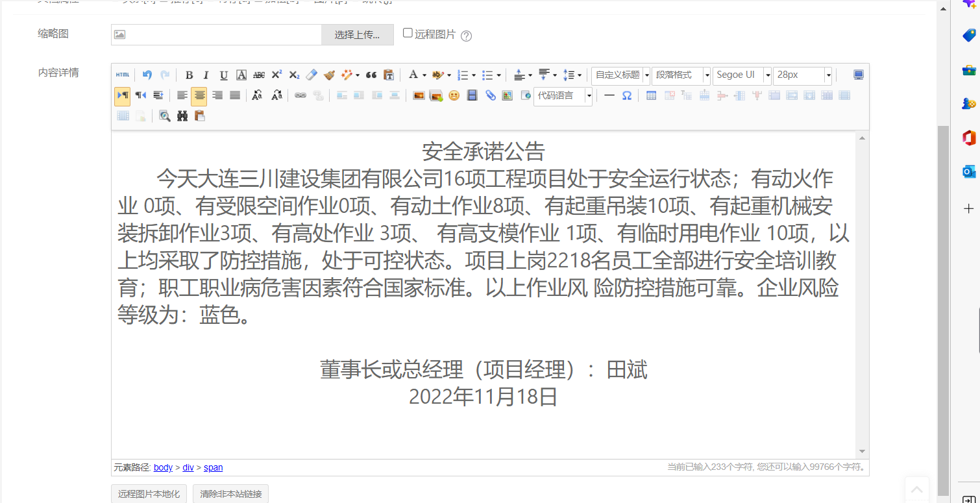Insert a horizontal divider line

[x=609, y=95]
